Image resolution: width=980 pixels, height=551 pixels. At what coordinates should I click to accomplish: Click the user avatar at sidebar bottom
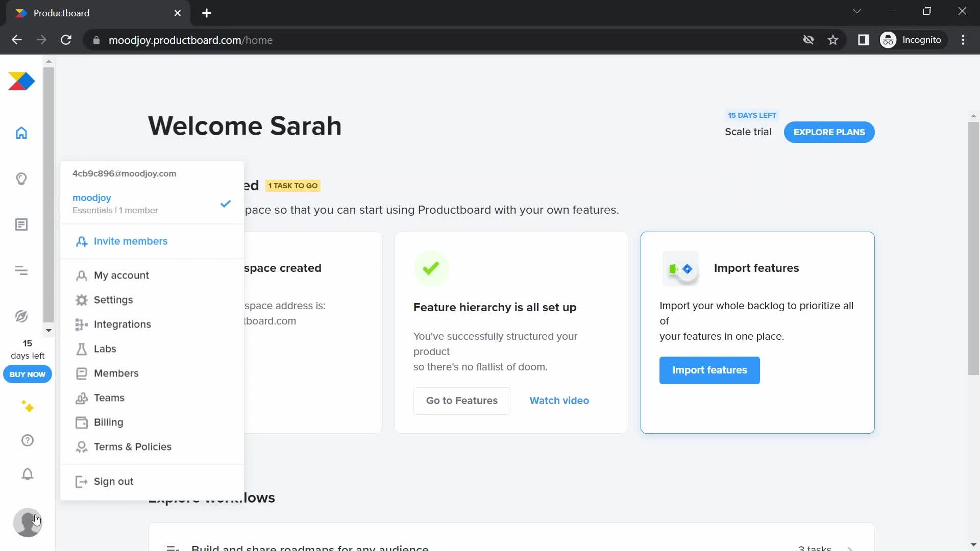[28, 522]
